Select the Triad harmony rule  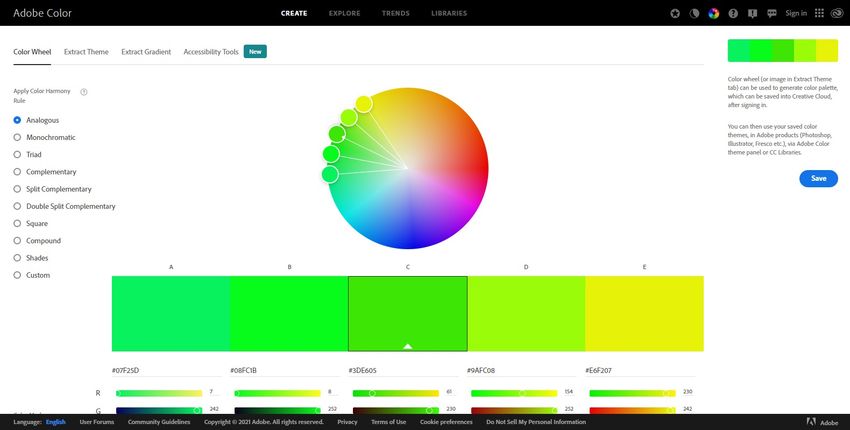[28, 155]
